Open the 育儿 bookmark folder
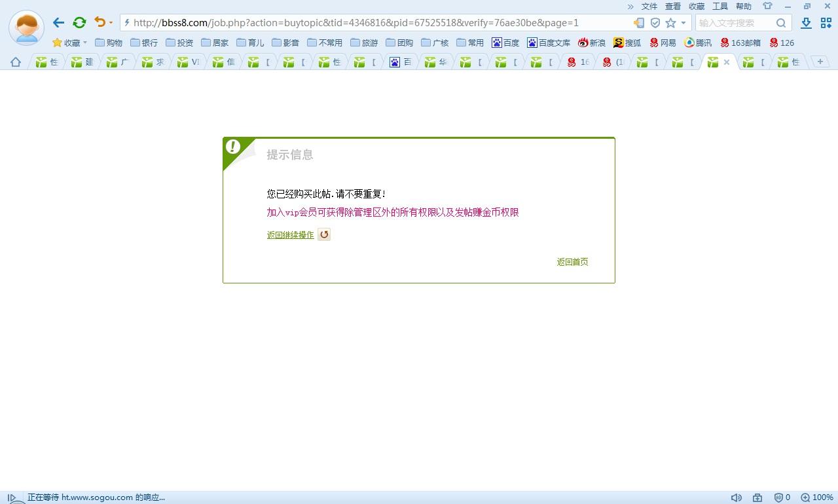Screen dimensions: 838x504 [250, 43]
